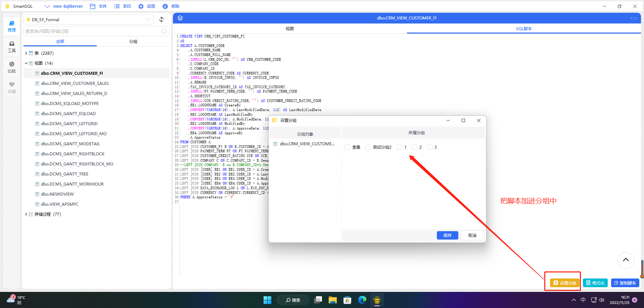The image size is (644, 308).
Task: Open the DB_SY_Formal database dropdown
Action: [x=89, y=19]
